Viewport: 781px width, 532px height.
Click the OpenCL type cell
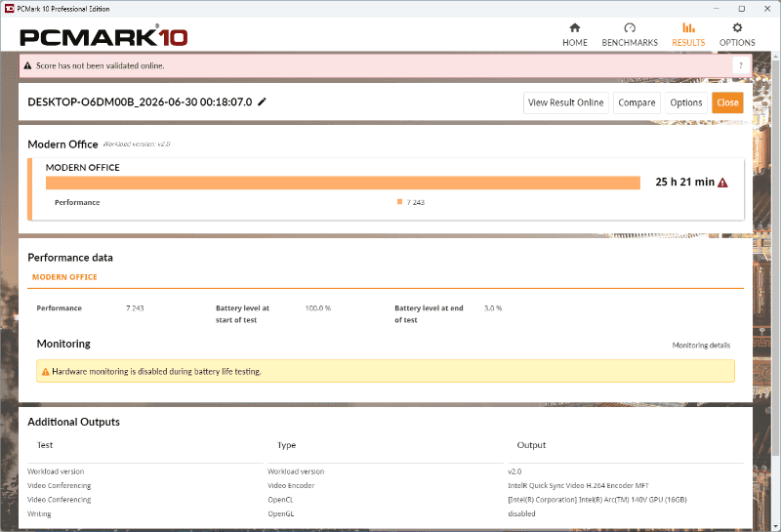pyautogui.click(x=280, y=500)
